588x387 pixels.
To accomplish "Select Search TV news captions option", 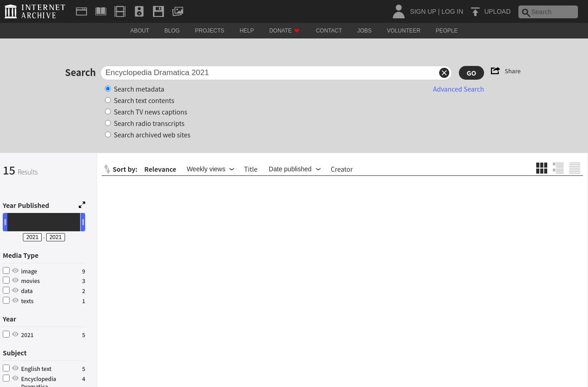I will click(x=108, y=112).
